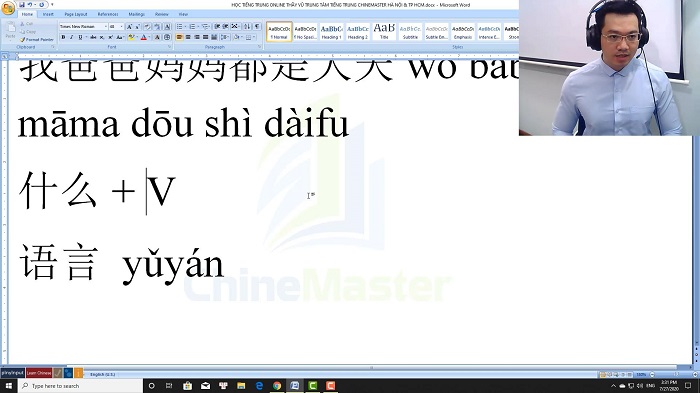This screenshot has height=393, width=700.
Task: Open the Review tab
Action: pos(162,14)
